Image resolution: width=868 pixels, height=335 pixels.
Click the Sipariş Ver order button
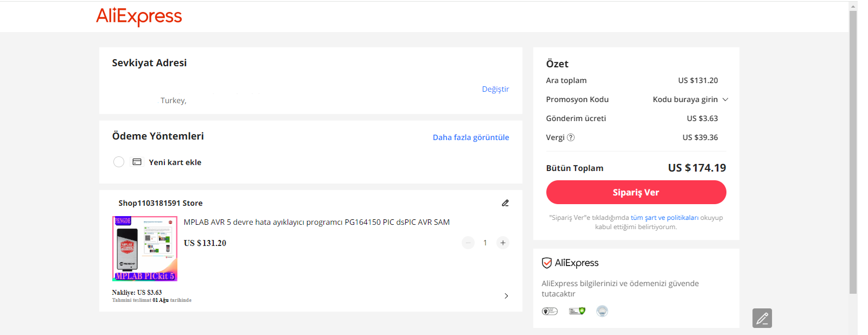coord(636,192)
